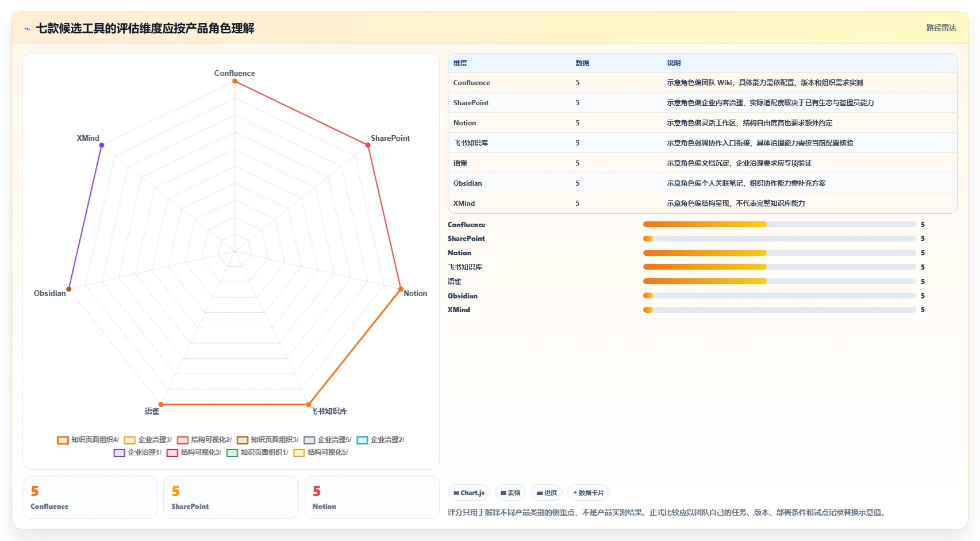Select the 语雀 row in the table
Image resolution: width=980 pixels, height=541 pixels.
(x=702, y=163)
